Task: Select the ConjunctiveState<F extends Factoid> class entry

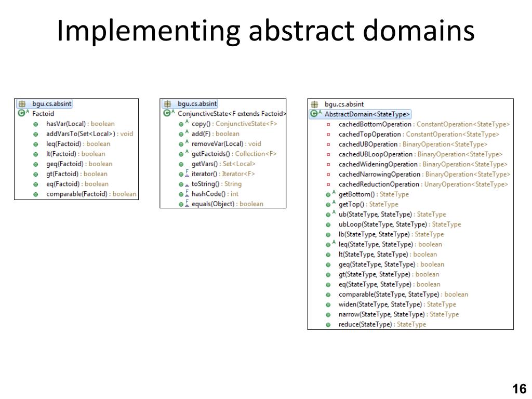Action: click(x=232, y=114)
